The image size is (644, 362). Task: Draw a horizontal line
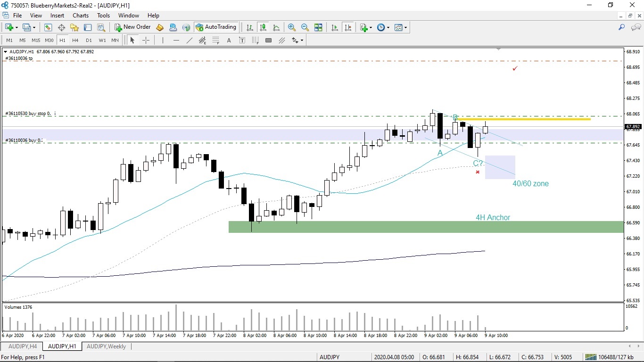tap(176, 41)
